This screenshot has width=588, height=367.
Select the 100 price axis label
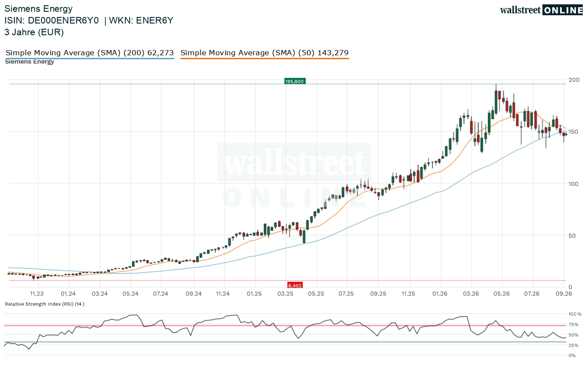(x=574, y=184)
